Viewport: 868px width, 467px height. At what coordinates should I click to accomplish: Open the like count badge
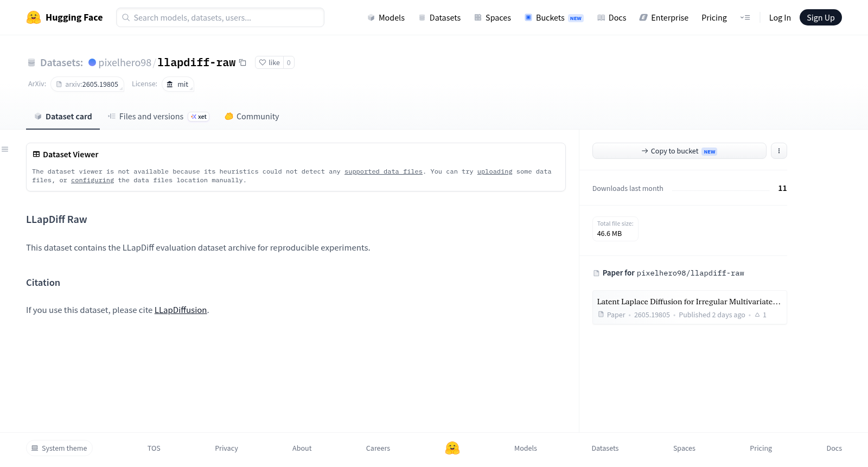pos(289,62)
